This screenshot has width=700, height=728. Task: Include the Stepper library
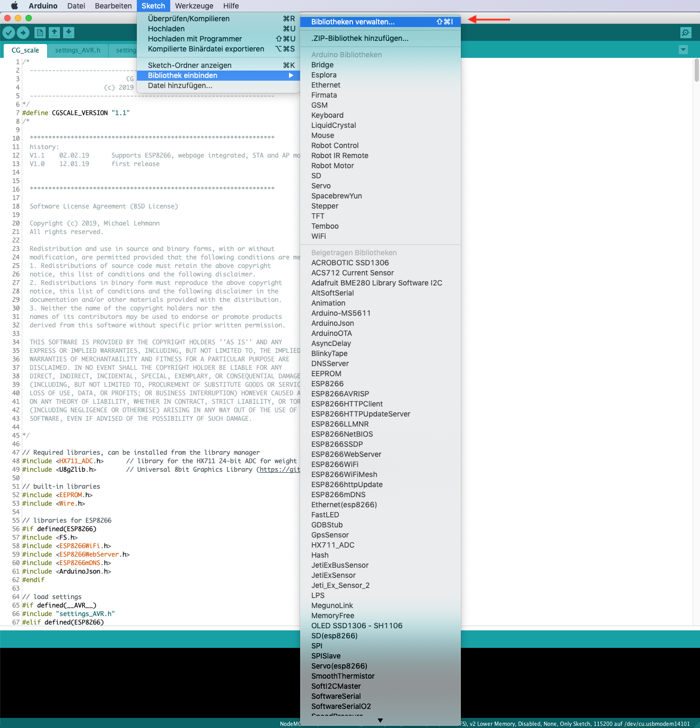coord(380,206)
